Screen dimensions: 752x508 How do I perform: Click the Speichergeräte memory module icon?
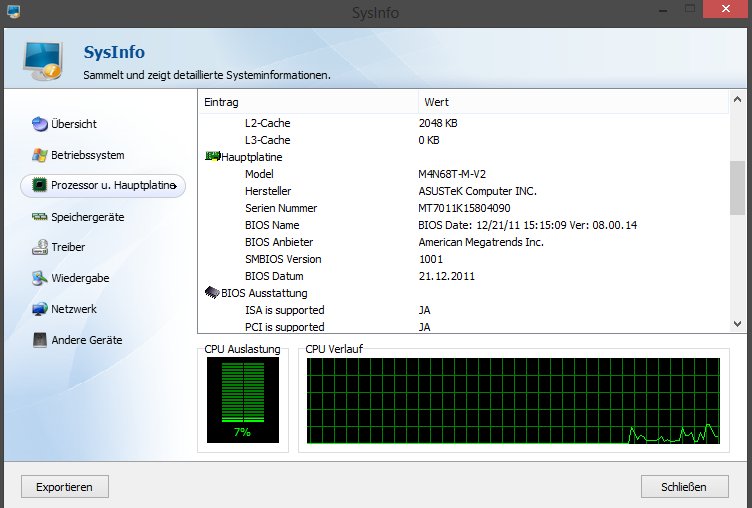(x=39, y=217)
